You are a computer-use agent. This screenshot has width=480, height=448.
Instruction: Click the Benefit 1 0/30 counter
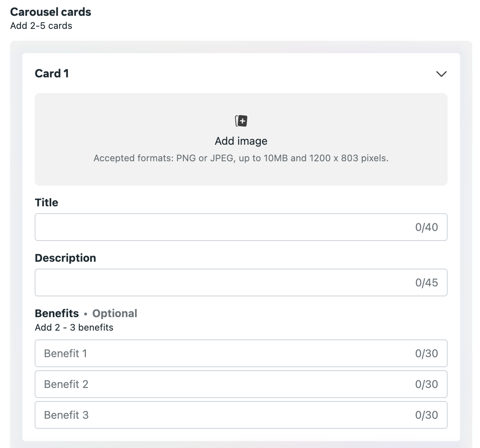click(x=426, y=353)
